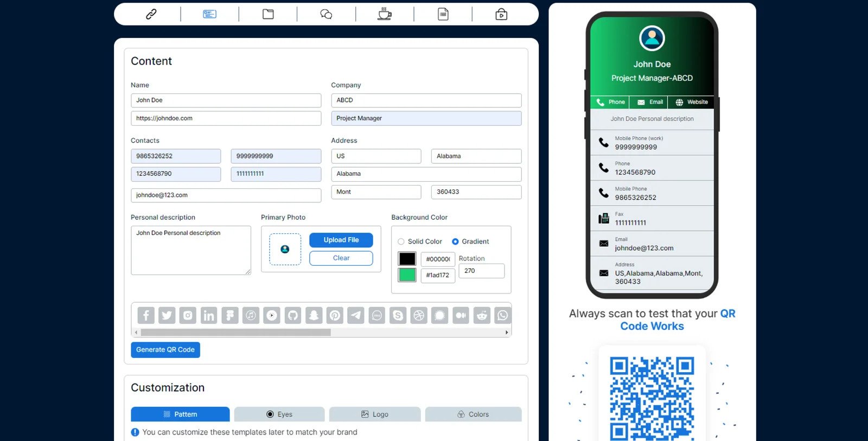Click the GitHub social icon
The height and width of the screenshot is (441, 868).
293,315
